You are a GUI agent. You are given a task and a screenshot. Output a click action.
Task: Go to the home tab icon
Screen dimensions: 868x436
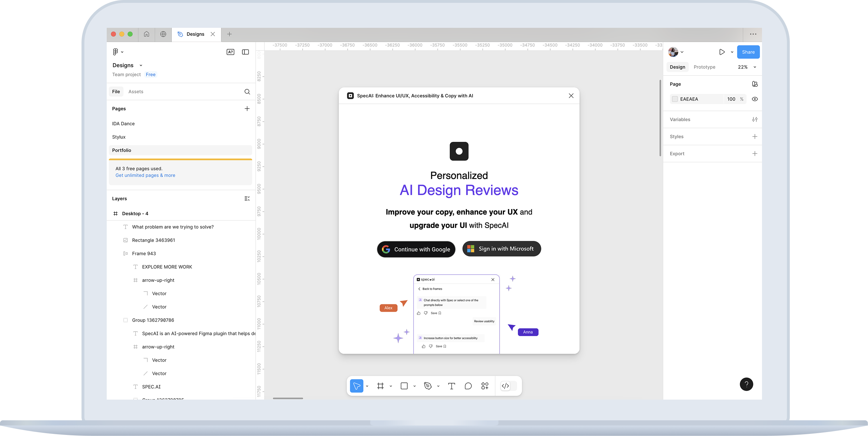pos(147,34)
